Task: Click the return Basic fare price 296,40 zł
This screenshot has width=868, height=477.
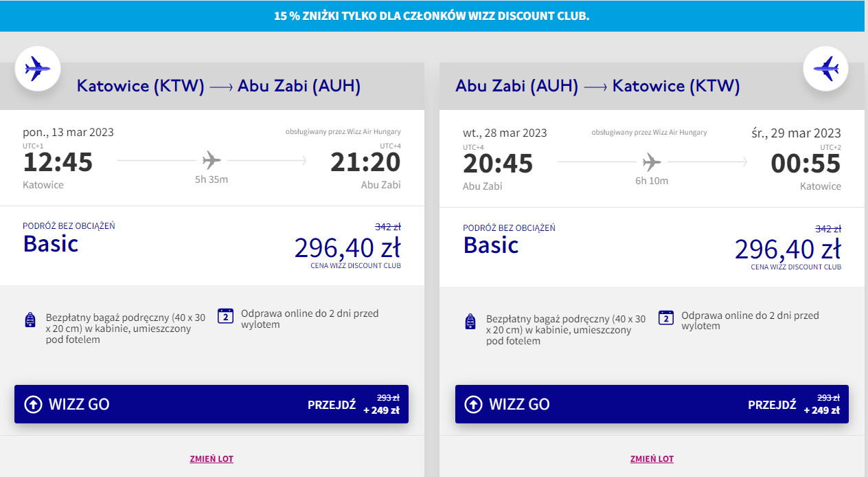Action: [x=788, y=249]
